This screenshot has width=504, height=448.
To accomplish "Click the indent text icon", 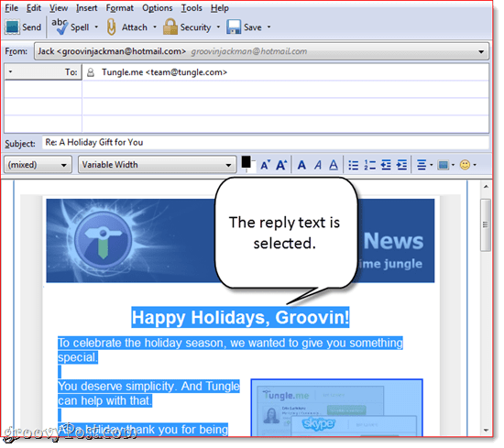I will (x=401, y=165).
